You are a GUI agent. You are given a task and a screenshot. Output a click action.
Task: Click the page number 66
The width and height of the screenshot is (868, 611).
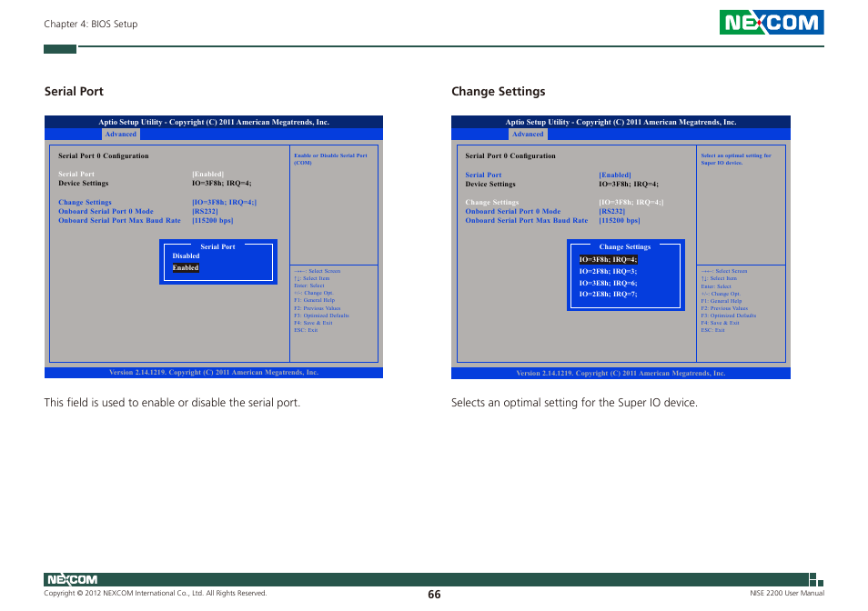[435, 595]
